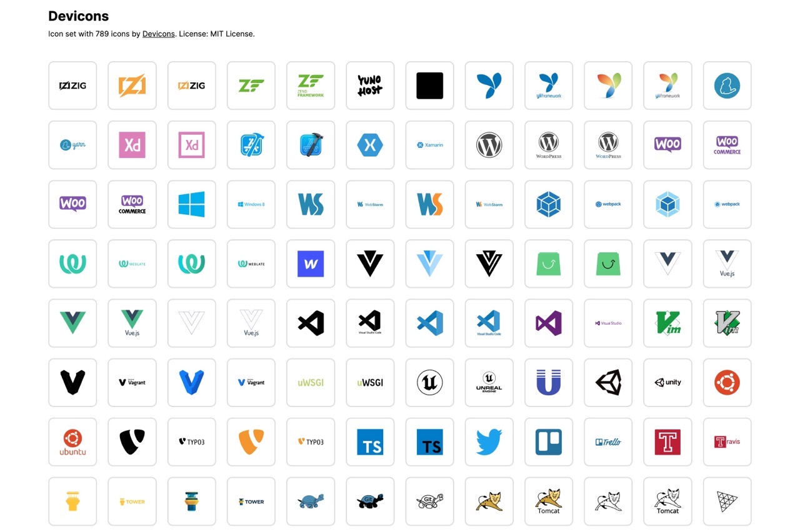
Task: Select the ubuntu icon with text
Action: pos(72,442)
